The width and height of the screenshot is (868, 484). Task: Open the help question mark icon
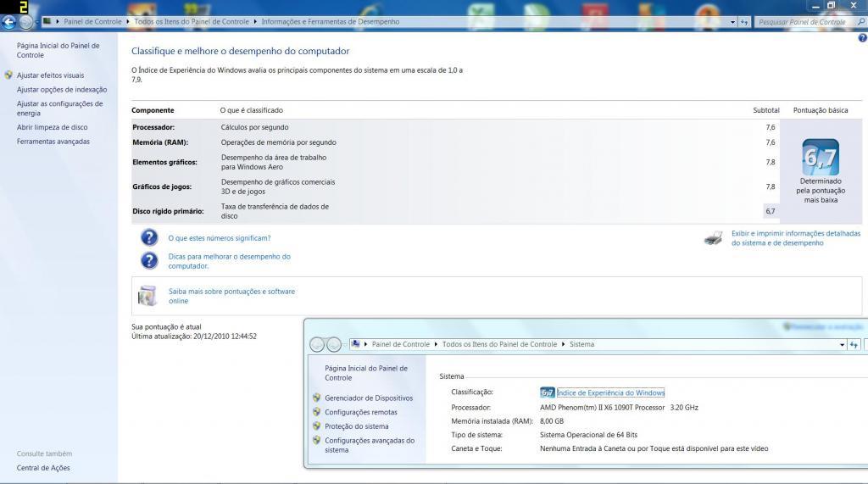pyautogui.click(x=862, y=38)
